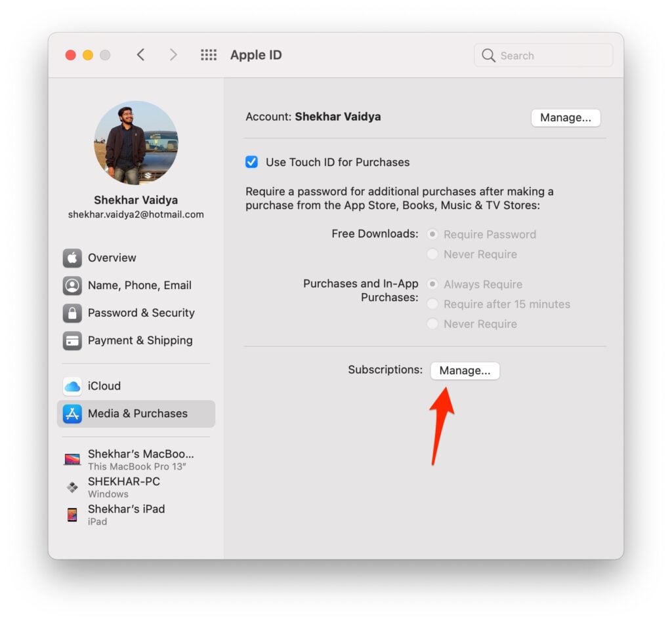Open Shekhar's iPad device details
Screen dimensions: 672x623
[x=136, y=515]
